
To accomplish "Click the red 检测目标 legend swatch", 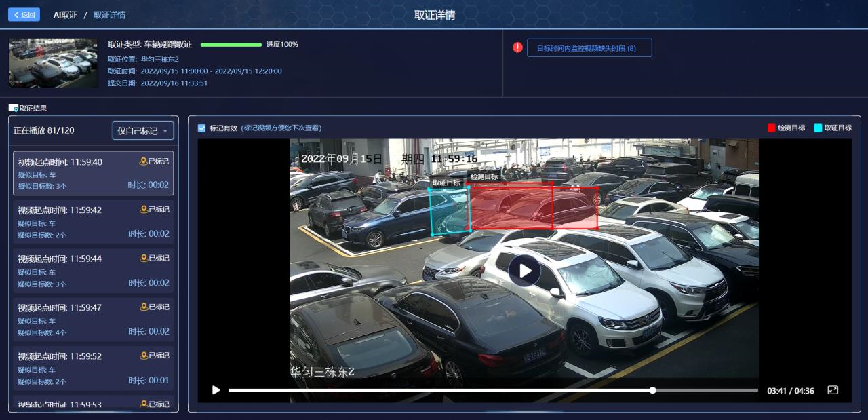I will click(771, 128).
